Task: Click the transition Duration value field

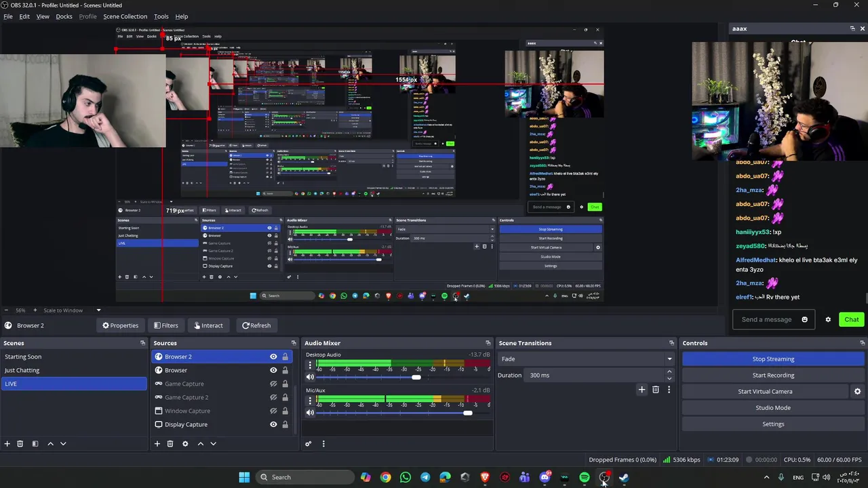Action: coord(593,375)
